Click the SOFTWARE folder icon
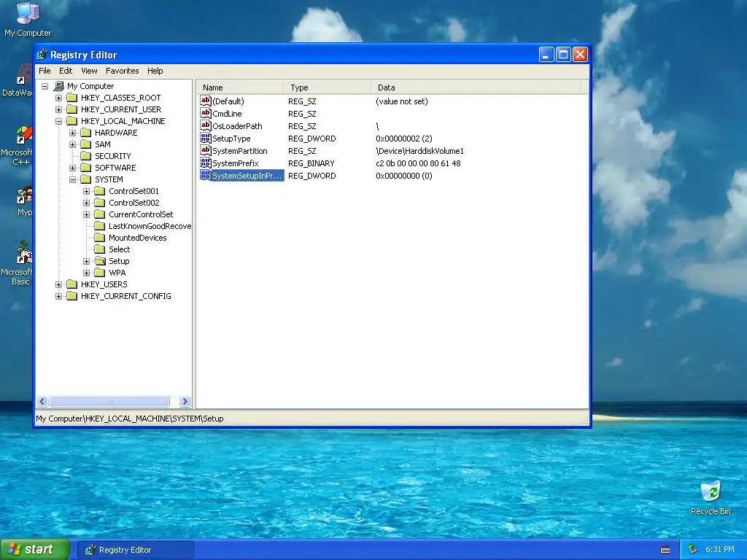 [86, 168]
